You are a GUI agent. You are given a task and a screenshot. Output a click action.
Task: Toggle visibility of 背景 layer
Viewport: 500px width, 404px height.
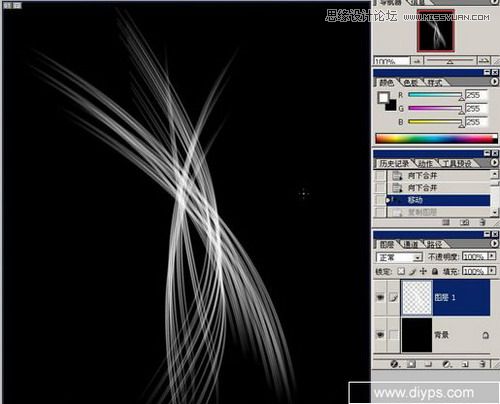(380, 335)
